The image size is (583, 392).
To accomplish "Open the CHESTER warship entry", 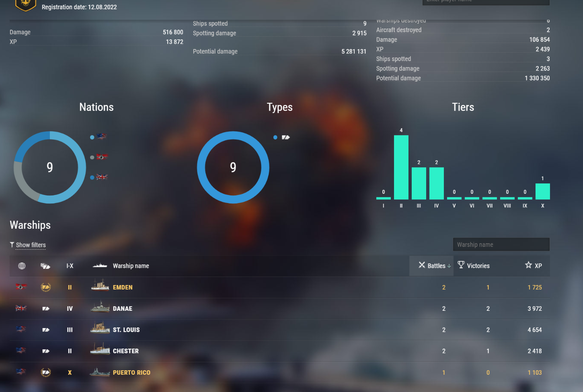I will pos(126,351).
